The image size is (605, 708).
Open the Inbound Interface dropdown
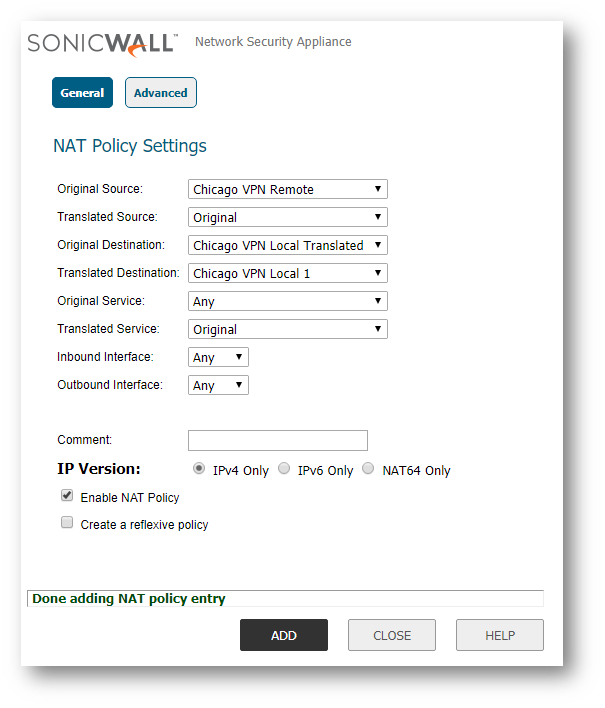pyautogui.click(x=218, y=357)
